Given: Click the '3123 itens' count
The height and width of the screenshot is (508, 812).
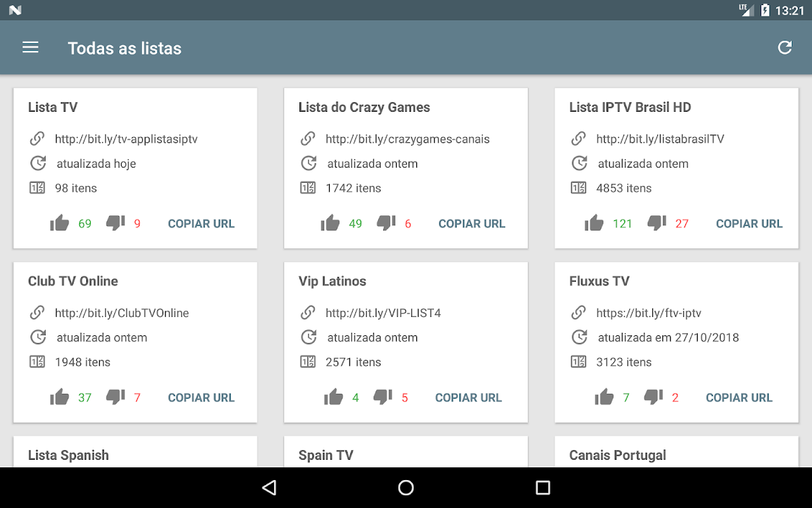Looking at the screenshot, I should coord(624,363).
